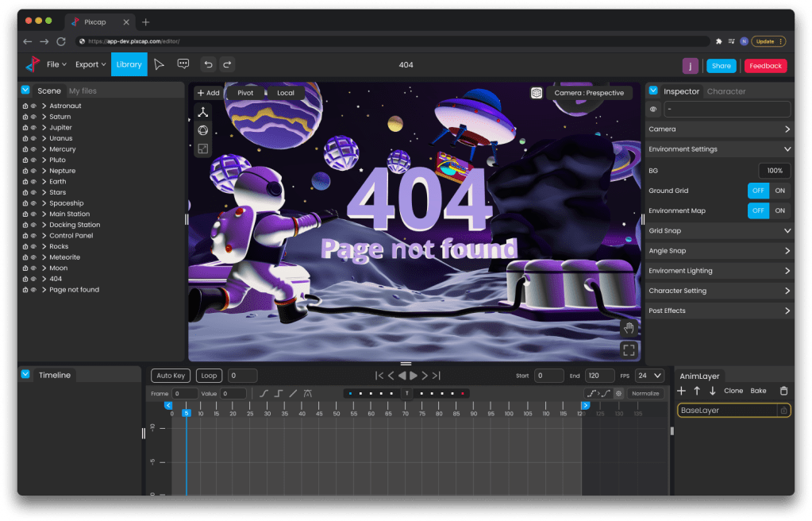Turn Ground Grid ON
The height and width of the screenshot is (521, 812).
click(x=779, y=191)
